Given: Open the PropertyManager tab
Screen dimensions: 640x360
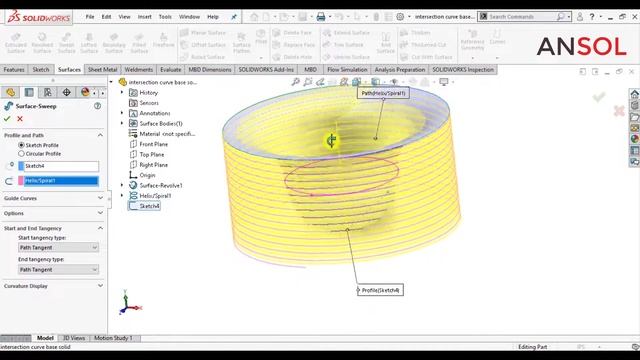Looking at the screenshot, I should coord(29,92).
